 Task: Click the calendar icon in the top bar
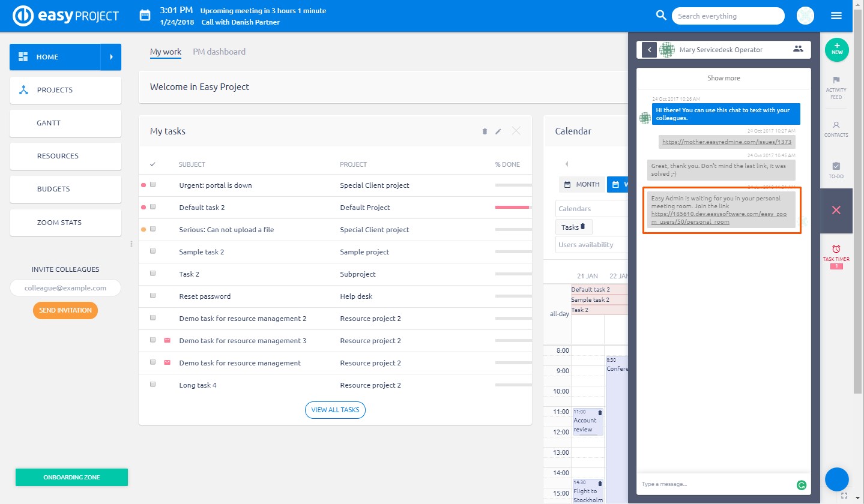[x=145, y=16]
